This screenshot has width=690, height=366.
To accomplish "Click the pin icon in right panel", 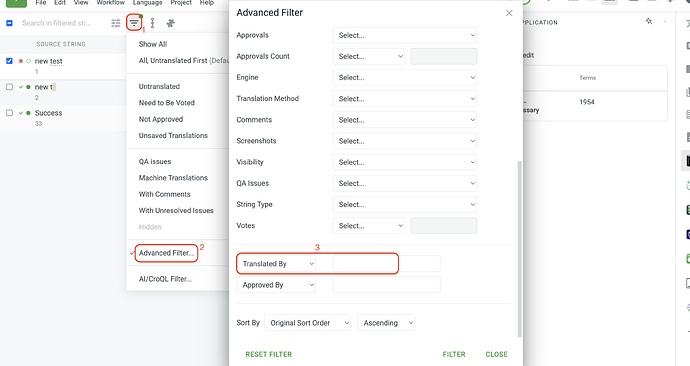I will point(649,21).
